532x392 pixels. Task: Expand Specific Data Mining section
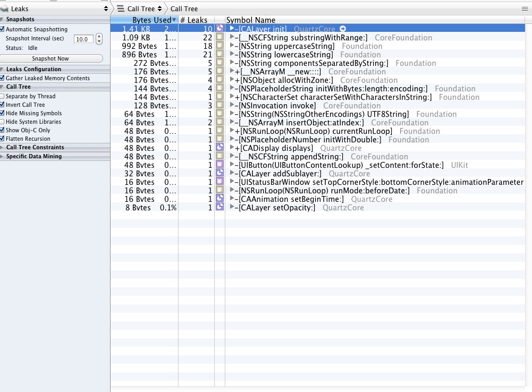coord(2,156)
